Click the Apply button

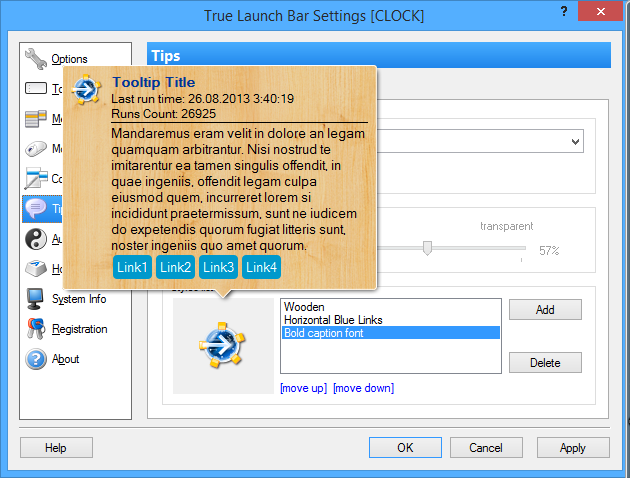click(573, 447)
